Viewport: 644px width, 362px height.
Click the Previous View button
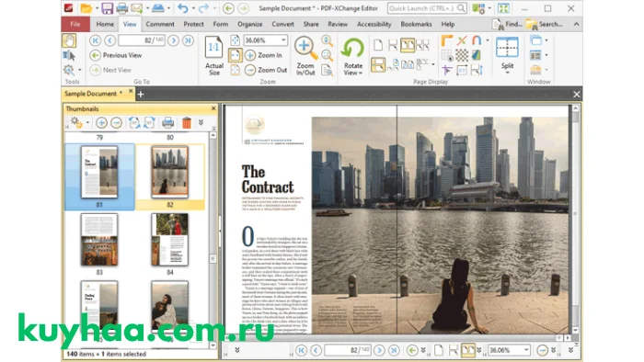pos(116,55)
